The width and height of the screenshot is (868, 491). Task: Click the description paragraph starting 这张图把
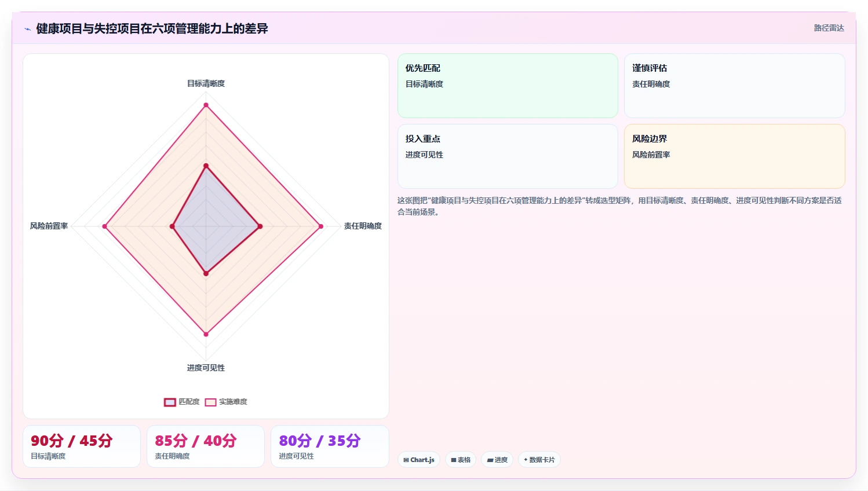(x=619, y=206)
